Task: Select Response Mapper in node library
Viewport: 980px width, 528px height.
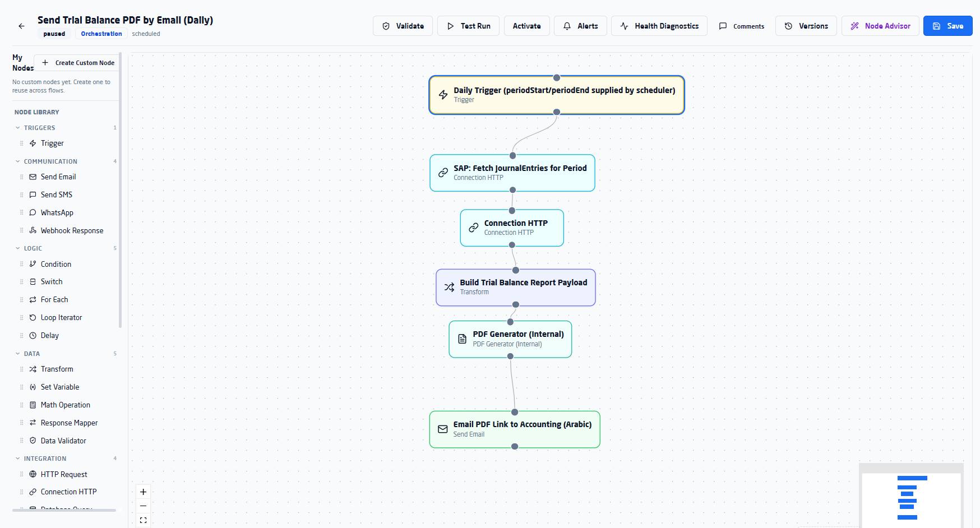Action: coord(66,423)
